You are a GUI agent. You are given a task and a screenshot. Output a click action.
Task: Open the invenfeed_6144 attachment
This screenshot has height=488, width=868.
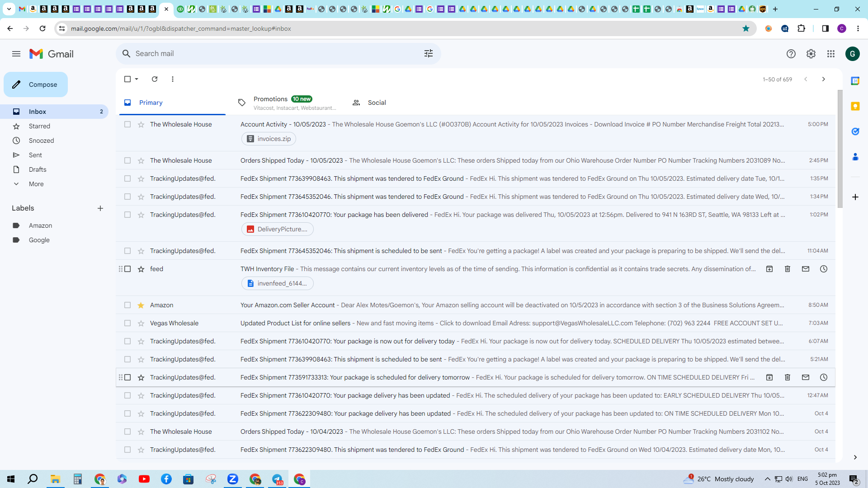coord(278,283)
